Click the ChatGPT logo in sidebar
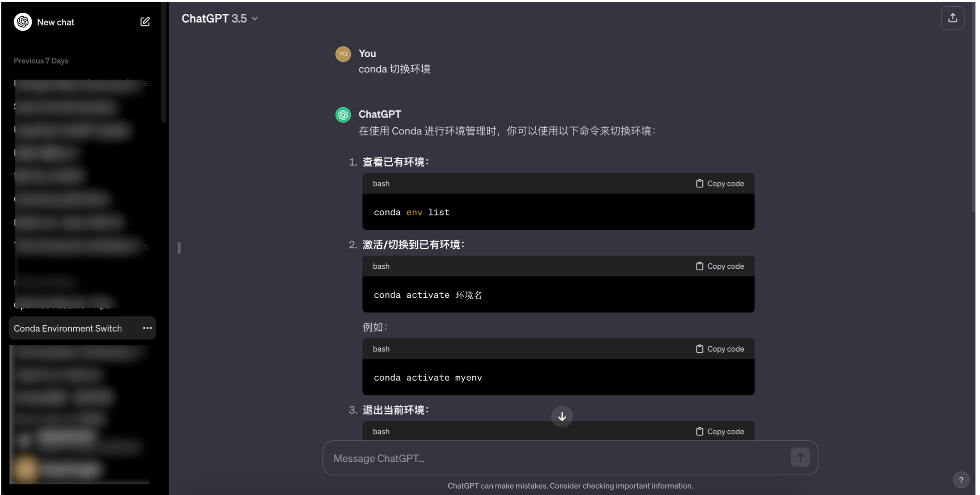The width and height of the screenshot is (980, 495). pyautogui.click(x=23, y=22)
